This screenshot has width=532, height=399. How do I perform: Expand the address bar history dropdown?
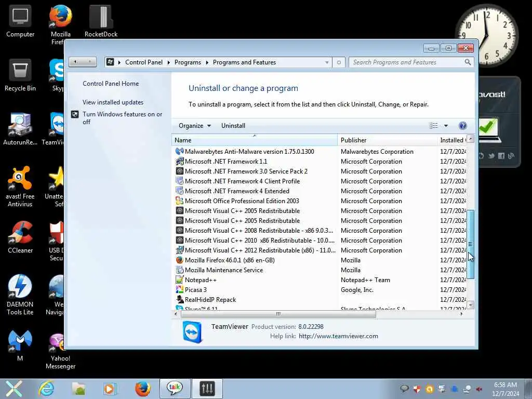point(327,62)
